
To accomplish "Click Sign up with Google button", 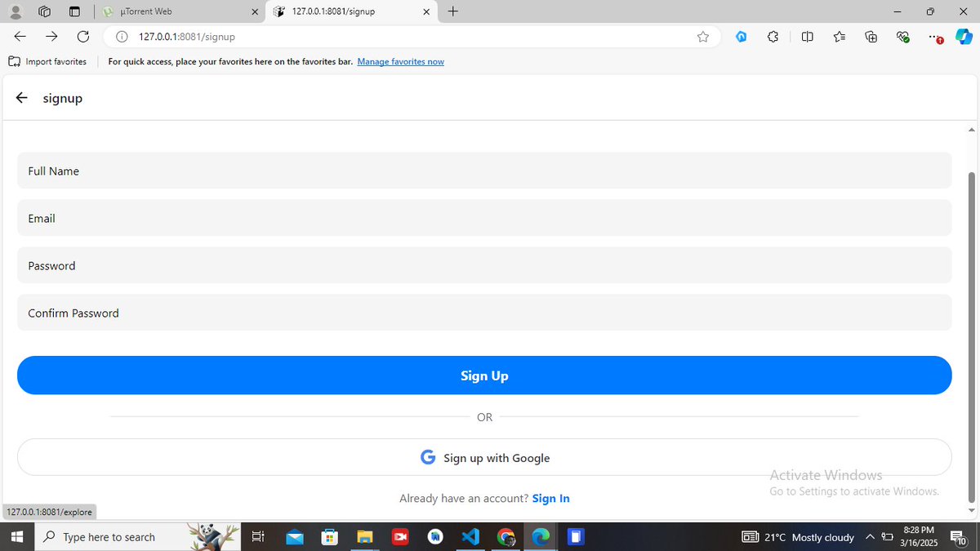I will point(484,457).
